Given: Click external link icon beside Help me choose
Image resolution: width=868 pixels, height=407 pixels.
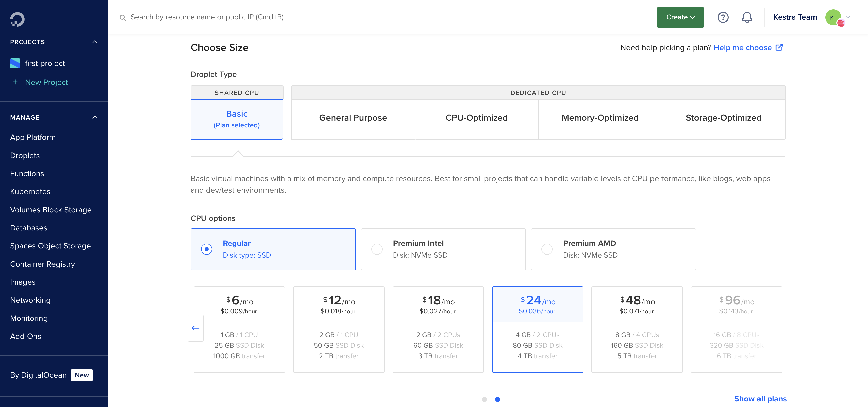Looking at the screenshot, I should [779, 47].
